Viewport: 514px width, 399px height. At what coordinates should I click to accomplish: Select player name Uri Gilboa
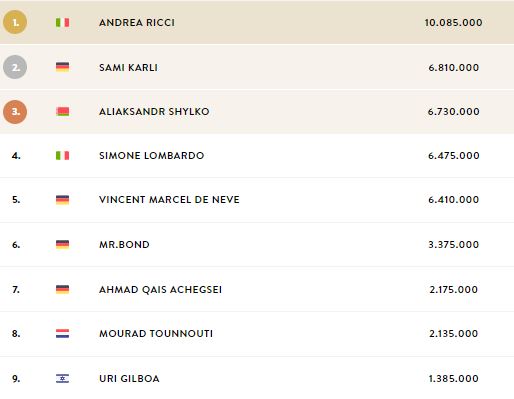(x=129, y=378)
